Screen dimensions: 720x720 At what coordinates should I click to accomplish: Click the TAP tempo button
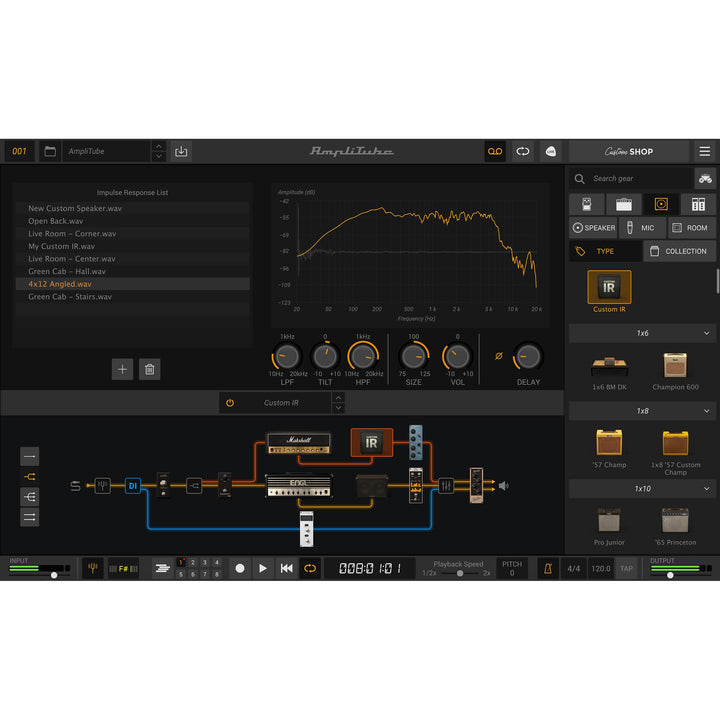point(626,569)
